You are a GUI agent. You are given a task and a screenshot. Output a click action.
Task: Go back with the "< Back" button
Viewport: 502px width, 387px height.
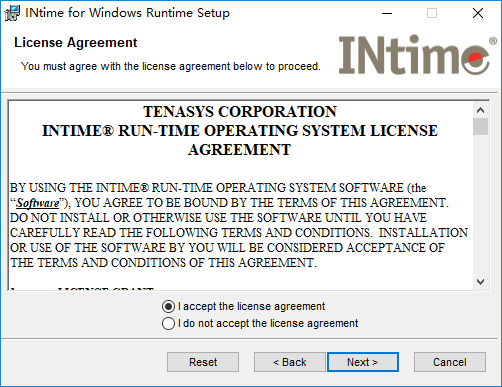[289, 362]
